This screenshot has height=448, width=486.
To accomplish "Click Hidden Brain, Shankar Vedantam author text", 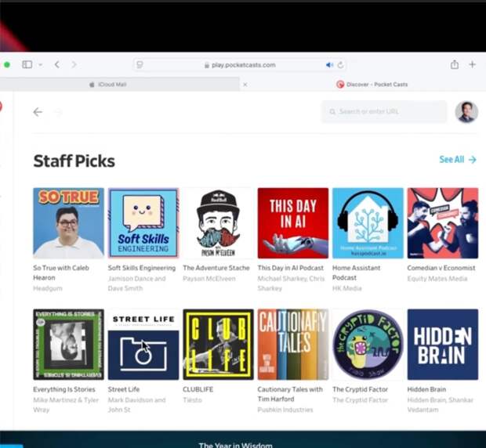I will (x=440, y=405).
